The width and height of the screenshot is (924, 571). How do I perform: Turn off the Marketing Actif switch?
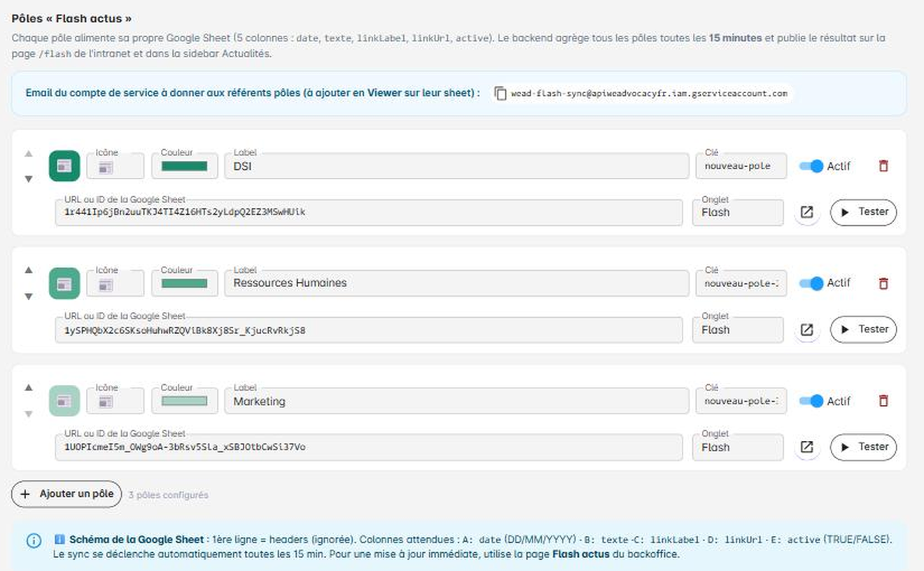(811, 401)
